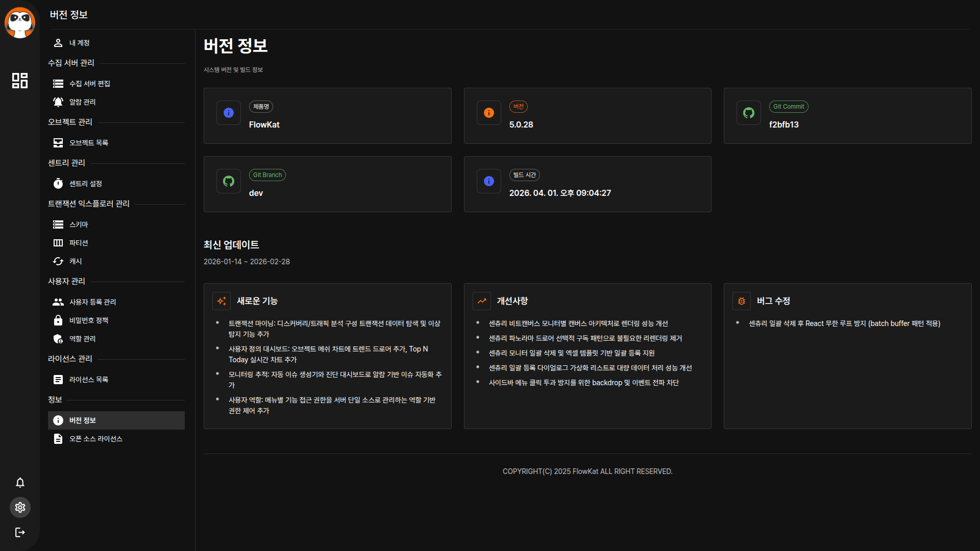
Task: Click the dashboard grid icon in left rail
Action: pos(20,80)
